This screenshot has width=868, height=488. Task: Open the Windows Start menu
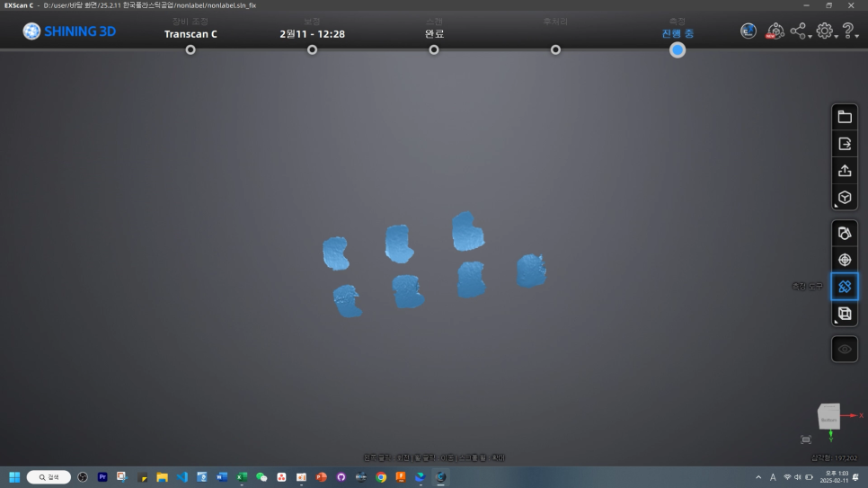14,477
